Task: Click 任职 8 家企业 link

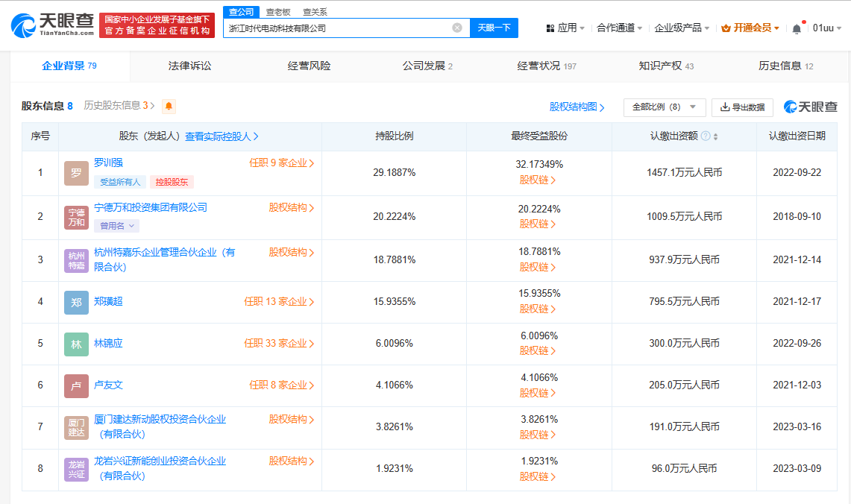Action: click(x=282, y=385)
